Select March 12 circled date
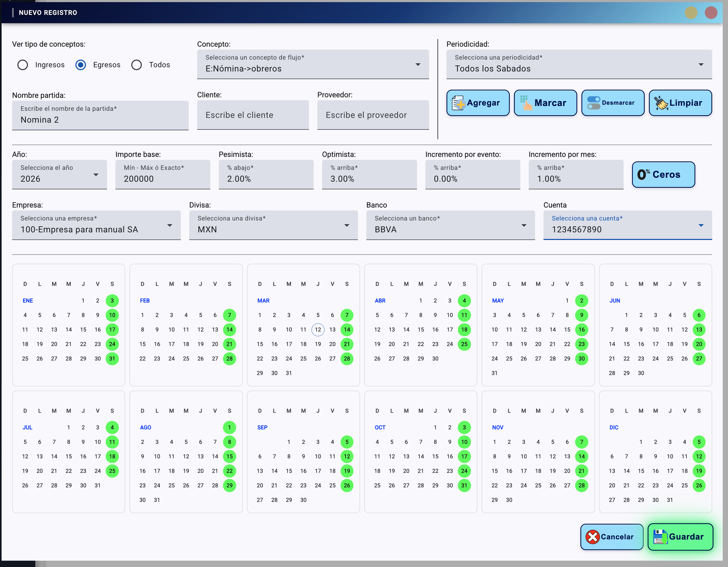The height and width of the screenshot is (567, 728). (x=318, y=330)
